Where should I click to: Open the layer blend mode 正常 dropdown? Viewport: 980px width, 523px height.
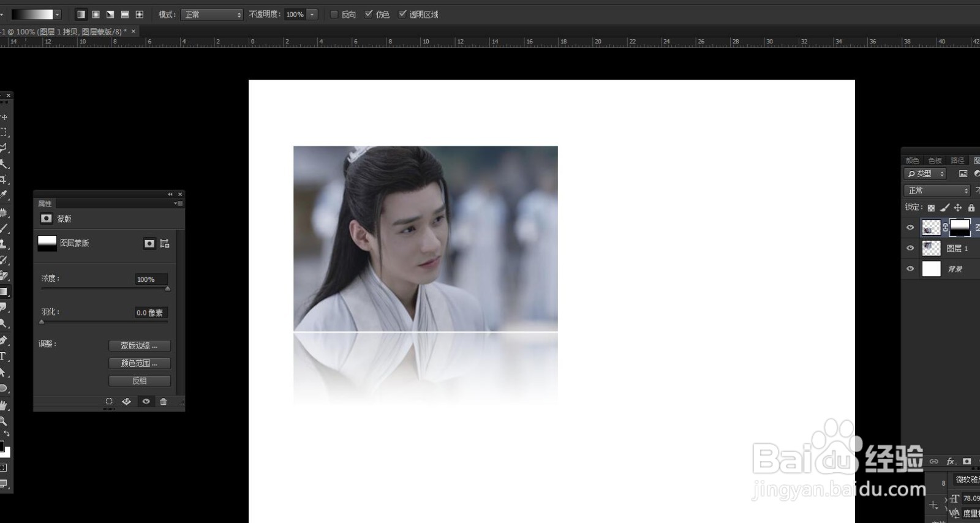pos(937,190)
